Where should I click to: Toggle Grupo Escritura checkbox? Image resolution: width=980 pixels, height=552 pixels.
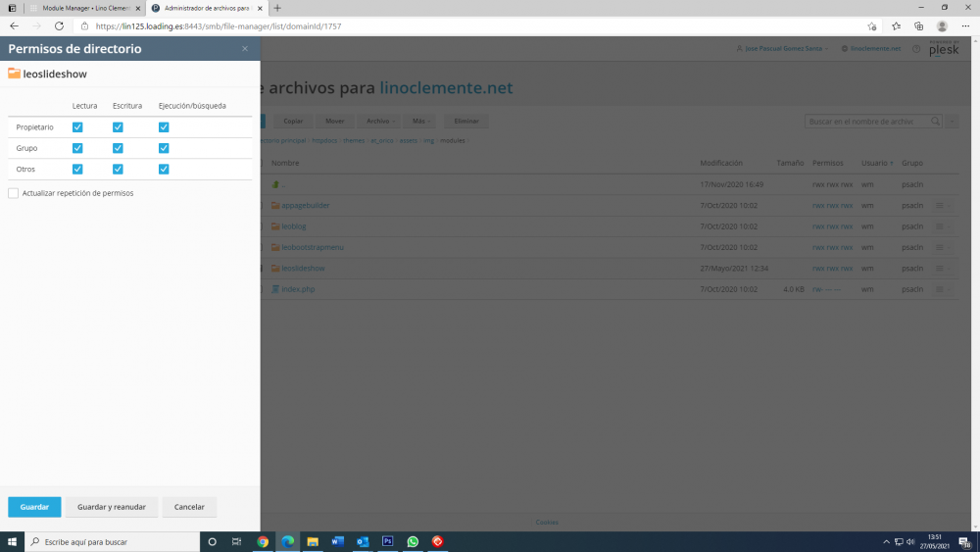118,148
